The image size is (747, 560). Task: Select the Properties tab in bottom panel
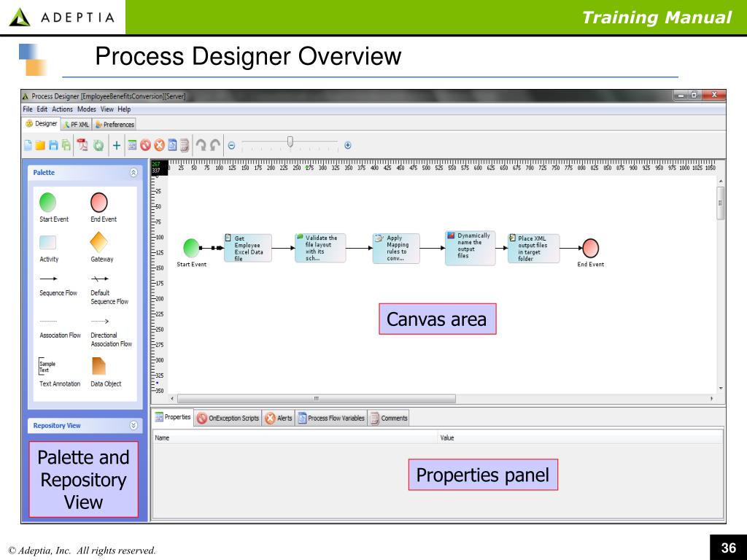[173, 417]
